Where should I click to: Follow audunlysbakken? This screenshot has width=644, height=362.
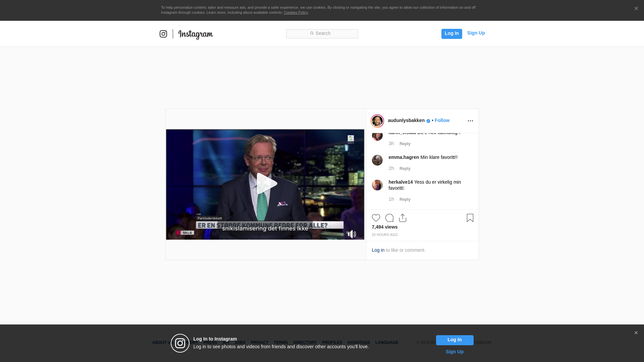[442, 120]
